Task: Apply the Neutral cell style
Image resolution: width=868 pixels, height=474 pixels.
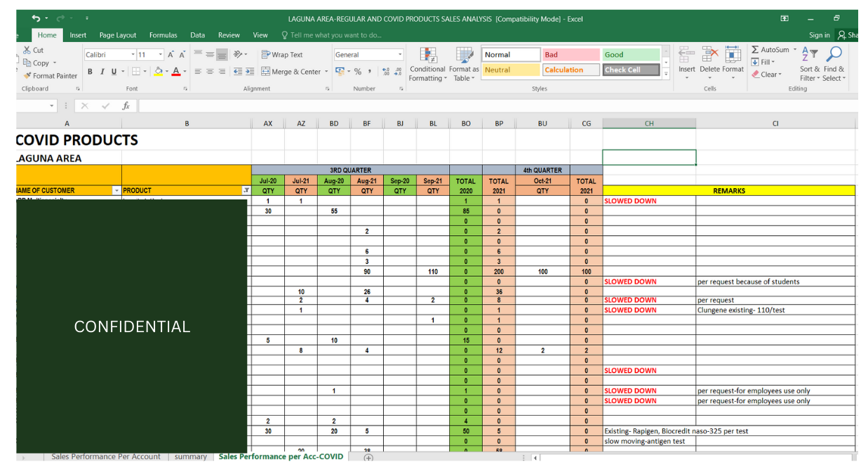Action: pyautogui.click(x=510, y=70)
